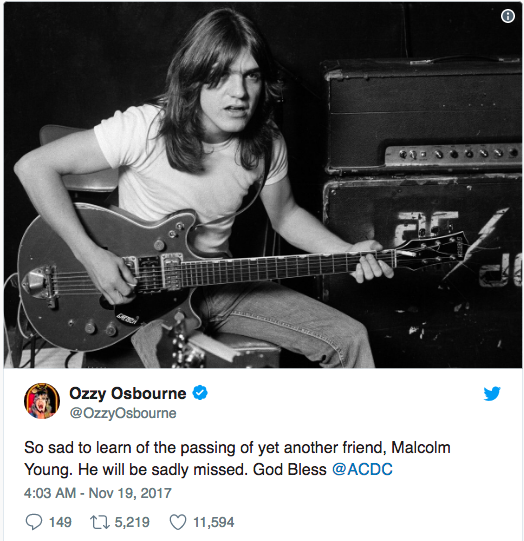This screenshot has height=541, width=524.
Task: View the 5,219 retweets count
Action: 132,522
